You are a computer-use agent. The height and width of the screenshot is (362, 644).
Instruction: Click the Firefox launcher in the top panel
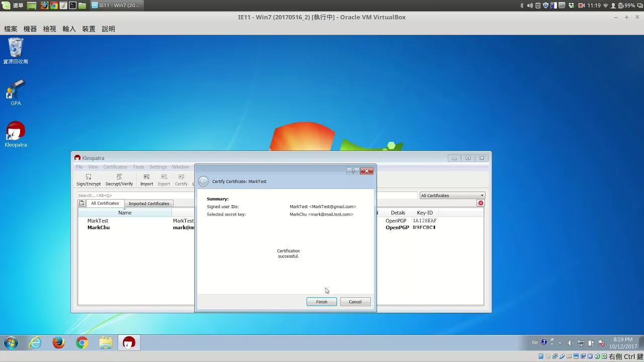point(44,6)
